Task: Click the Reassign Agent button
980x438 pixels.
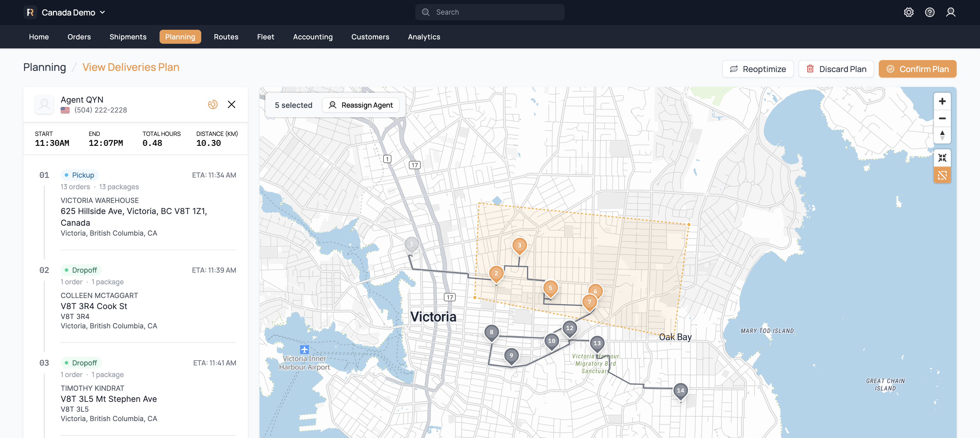Action: point(361,105)
